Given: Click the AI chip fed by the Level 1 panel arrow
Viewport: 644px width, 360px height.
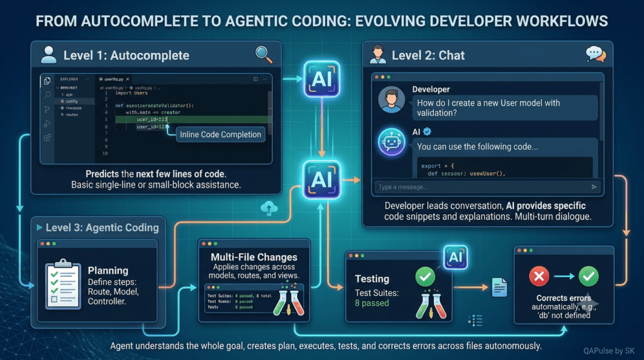Looking at the screenshot, I should tap(322, 79).
